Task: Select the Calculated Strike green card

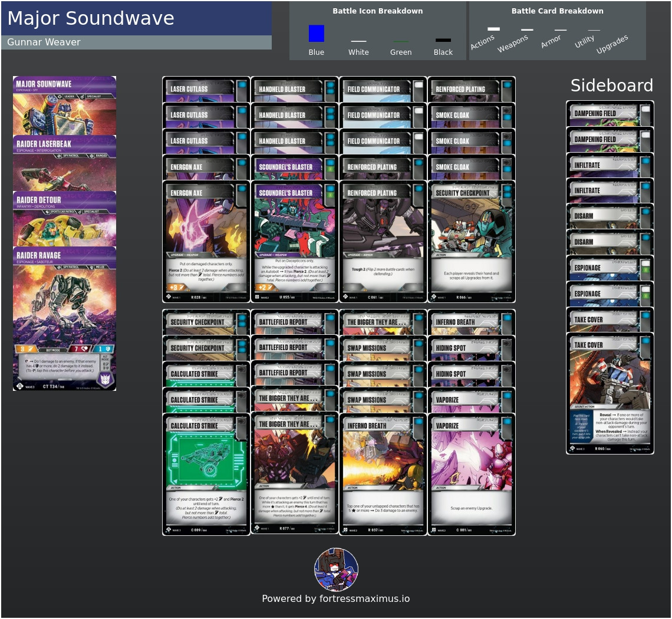Action: [206, 474]
